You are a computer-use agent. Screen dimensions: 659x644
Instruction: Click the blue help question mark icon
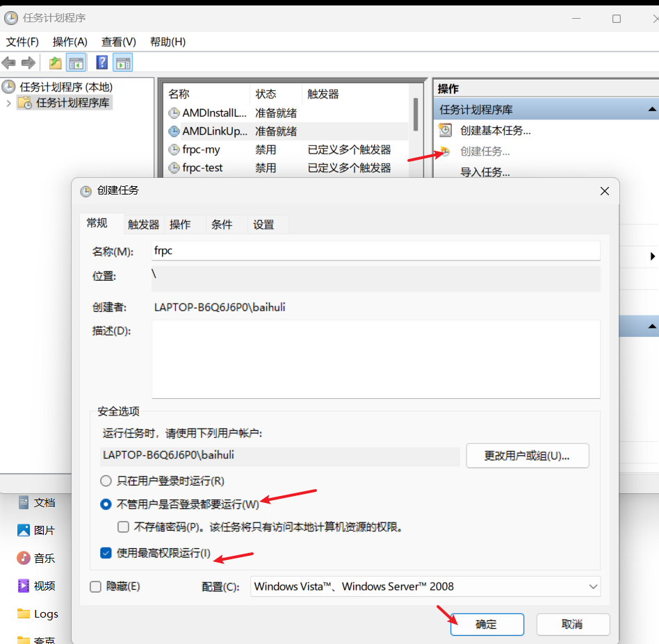(101, 63)
